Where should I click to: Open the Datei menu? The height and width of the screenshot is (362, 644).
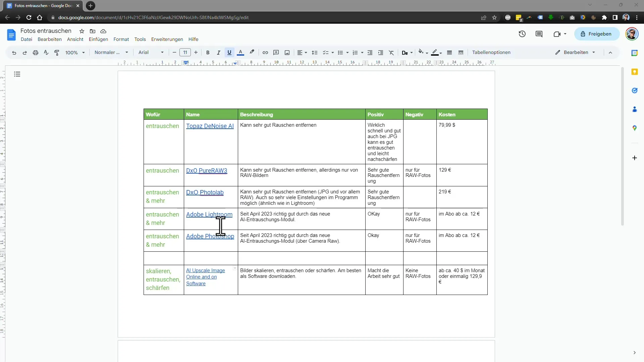[25, 39]
